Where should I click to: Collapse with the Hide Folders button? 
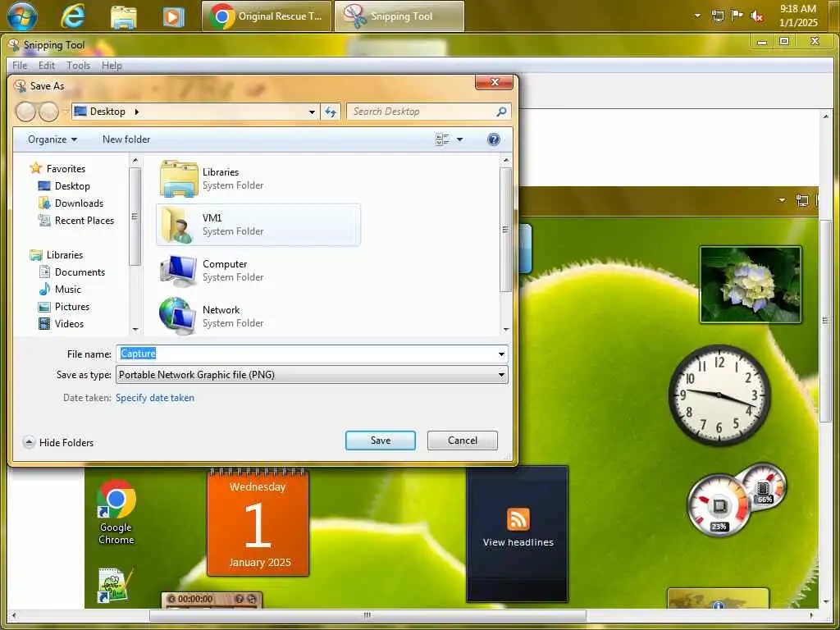[58, 442]
